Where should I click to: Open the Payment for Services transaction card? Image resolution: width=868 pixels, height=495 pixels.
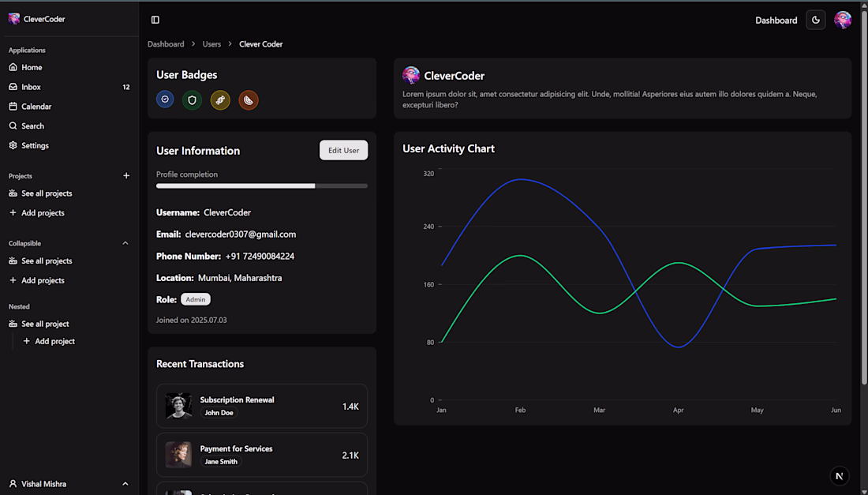pos(262,455)
